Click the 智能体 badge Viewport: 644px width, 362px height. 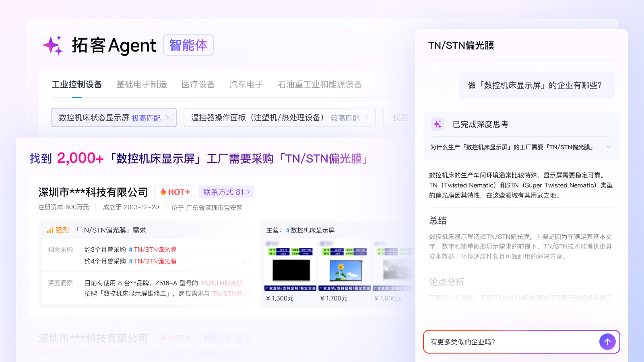(x=188, y=45)
